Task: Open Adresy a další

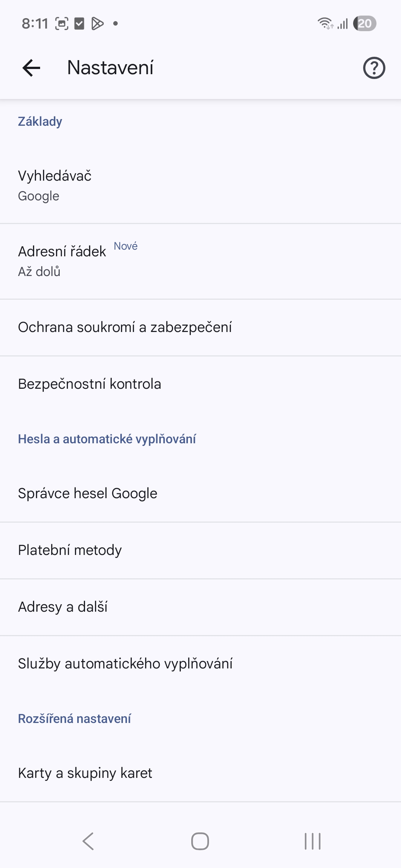Action: point(200,607)
